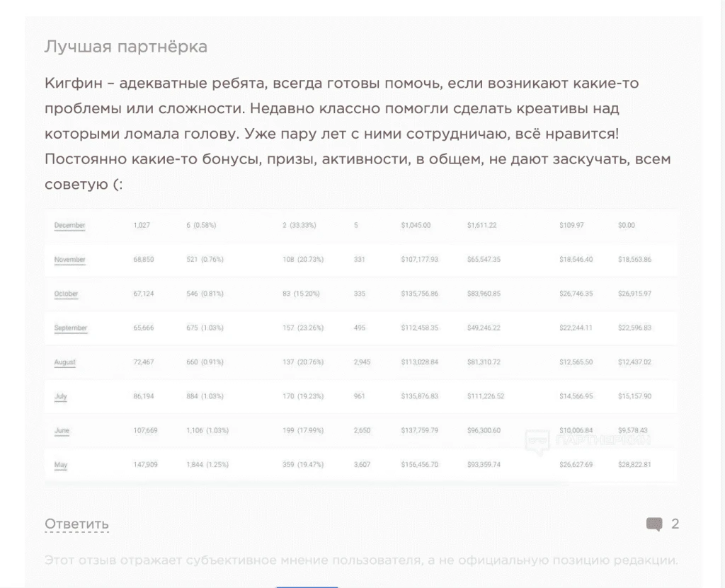The height and width of the screenshot is (588, 725).
Task: Click the $96,300.60 amount
Action: tap(484, 430)
